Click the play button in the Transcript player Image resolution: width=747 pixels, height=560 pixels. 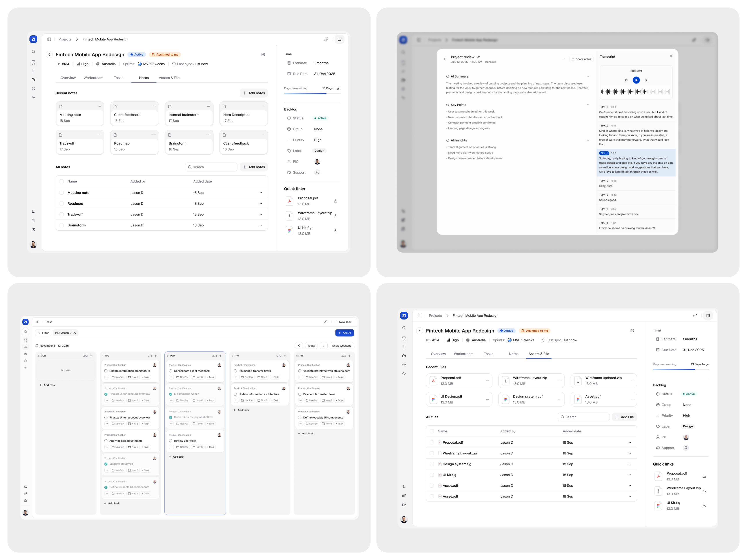click(636, 80)
